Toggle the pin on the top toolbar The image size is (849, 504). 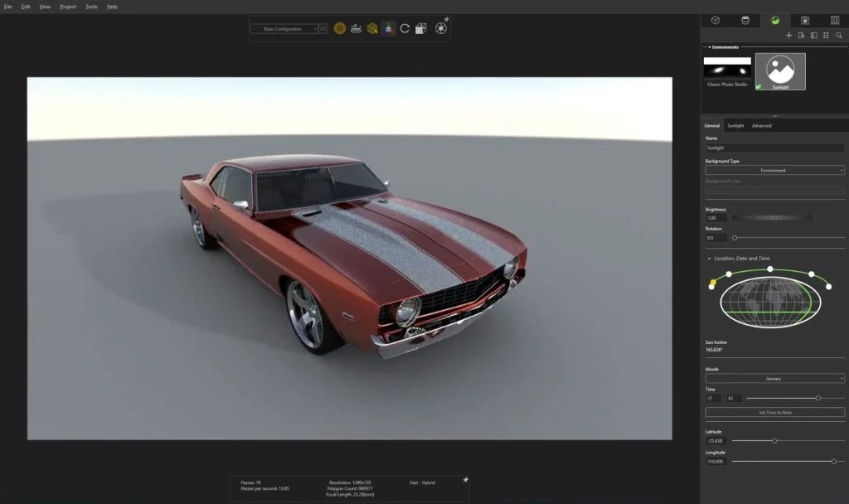[x=447, y=19]
